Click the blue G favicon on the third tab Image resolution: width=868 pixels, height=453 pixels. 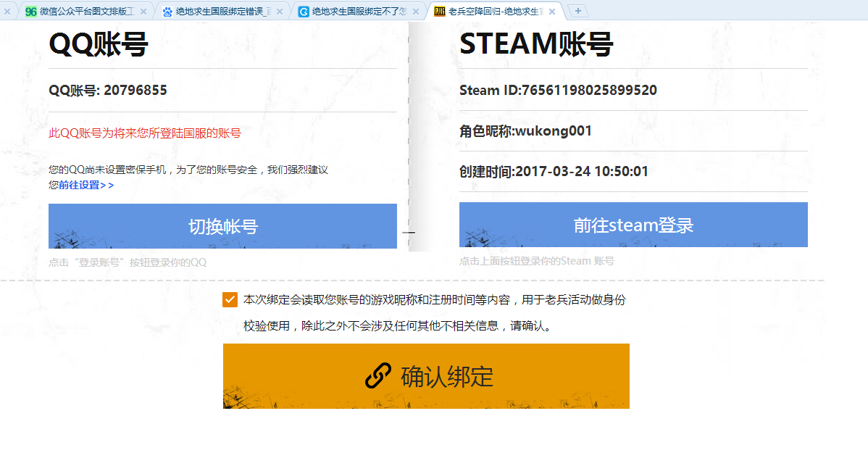[x=304, y=12]
